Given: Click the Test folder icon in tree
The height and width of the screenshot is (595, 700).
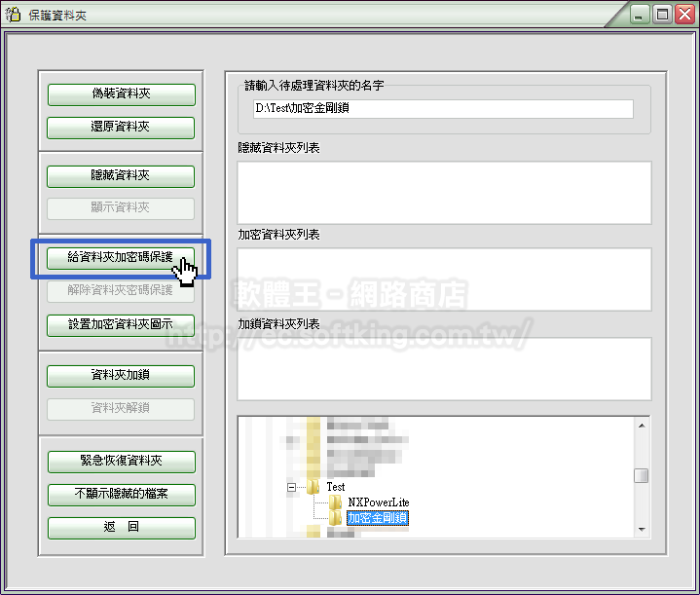Looking at the screenshot, I should pos(313,487).
